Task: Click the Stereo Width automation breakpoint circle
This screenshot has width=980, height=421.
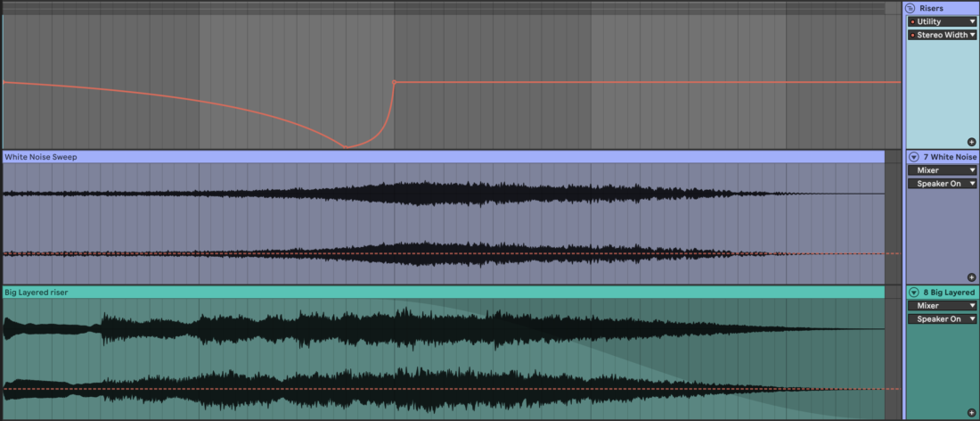Action: click(394, 82)
